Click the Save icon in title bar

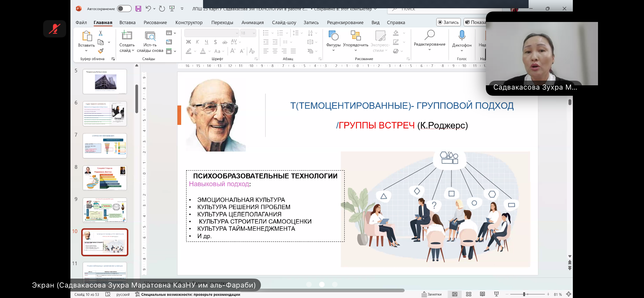138,9
